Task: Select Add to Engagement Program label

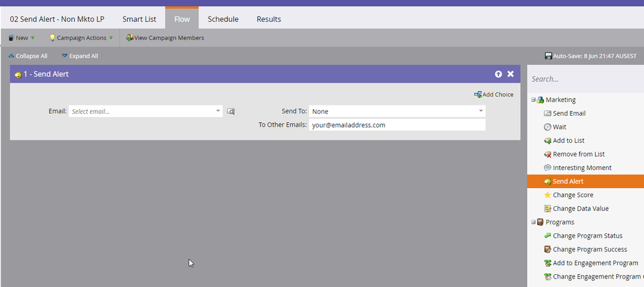Action: (x=596, y=262)
